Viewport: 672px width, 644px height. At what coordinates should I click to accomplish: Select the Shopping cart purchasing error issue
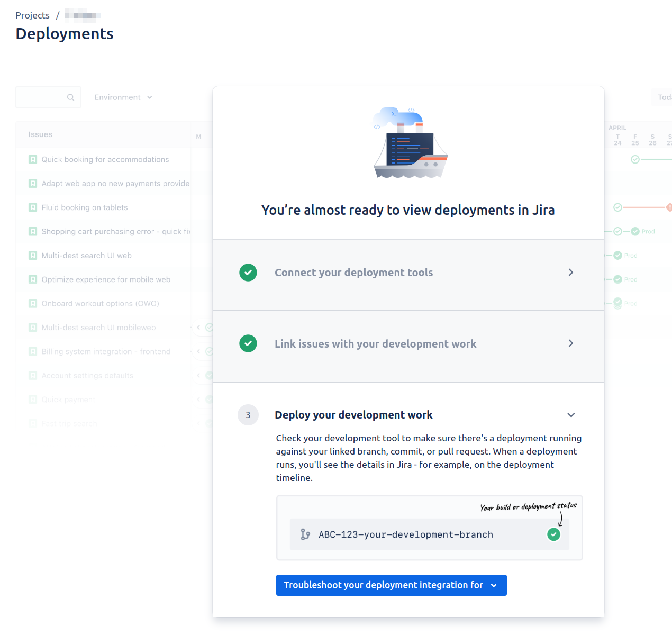[x=115, y=231]
